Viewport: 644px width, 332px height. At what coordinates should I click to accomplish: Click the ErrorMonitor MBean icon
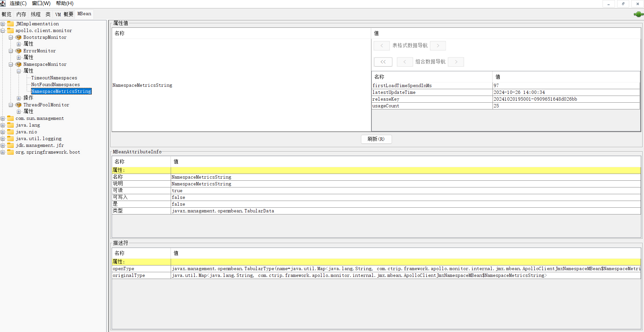point(19,51)
